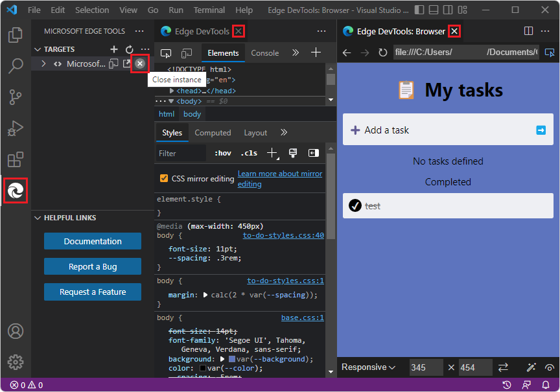Image resolution: width=560 pixels, height=392 pixels.
Task: Toggle device emulation in DevTools toolbar
Action: [187, 54]
